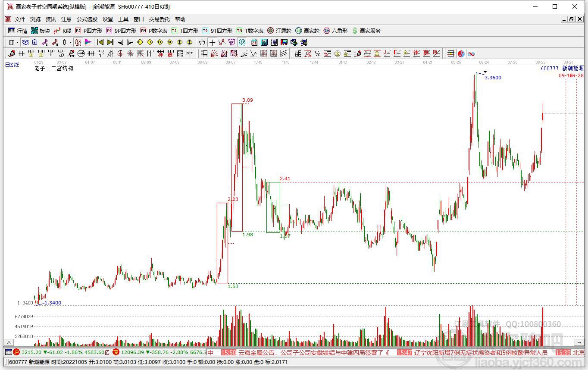This screenshot has width=588, height=370.
Task: Click the status bar grid icon
Action: click(x=8, y=352)
